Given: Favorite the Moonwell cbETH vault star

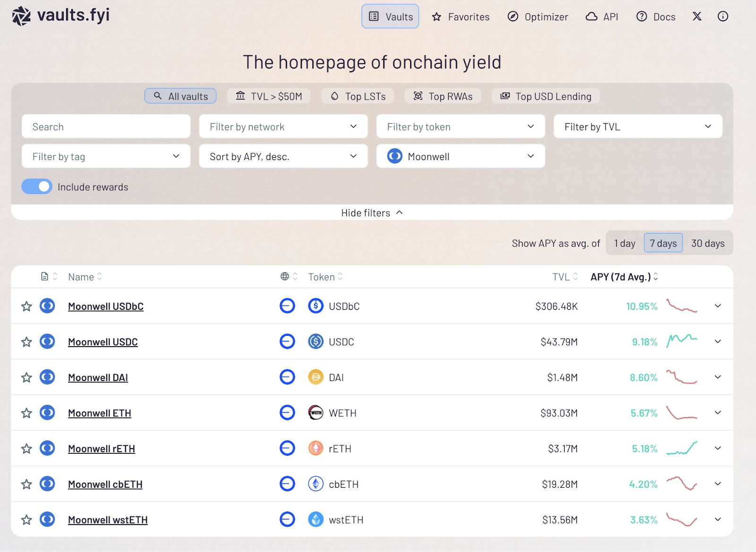Looking at the screenshot, I should pyautogui.click(x=26, y=484).
